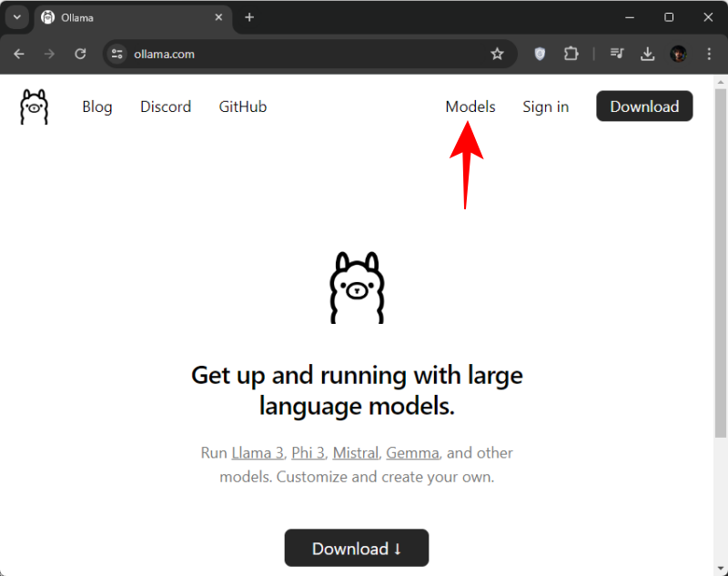Open the GitHub nav link
Image resolution: width=728 pixels, height=576 pixels.
(x=243, y=106)
